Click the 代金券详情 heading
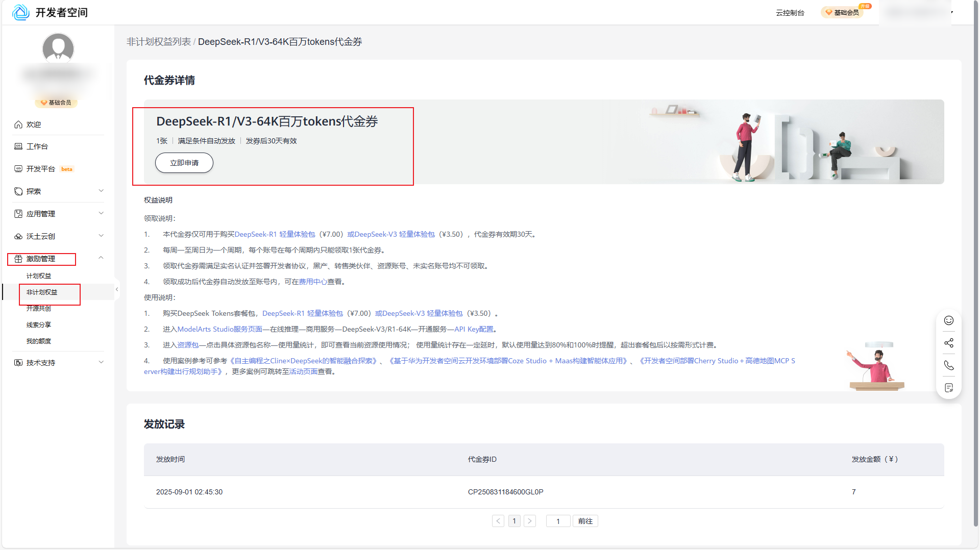Image resolution: width=980 pixels, height=550 pixels. click(x=169, y=80)
